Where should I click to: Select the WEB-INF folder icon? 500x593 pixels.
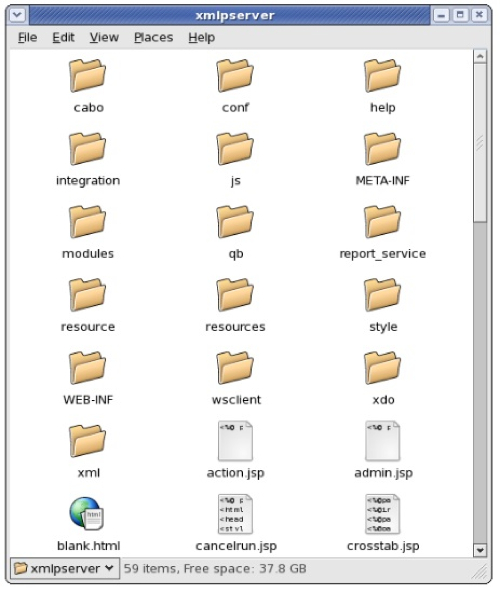[x=88, y=368]
